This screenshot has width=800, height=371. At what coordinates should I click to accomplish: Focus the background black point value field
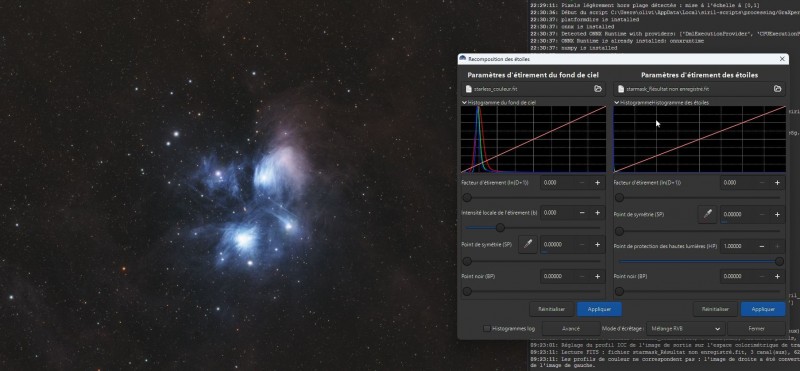tap(557, 277)
